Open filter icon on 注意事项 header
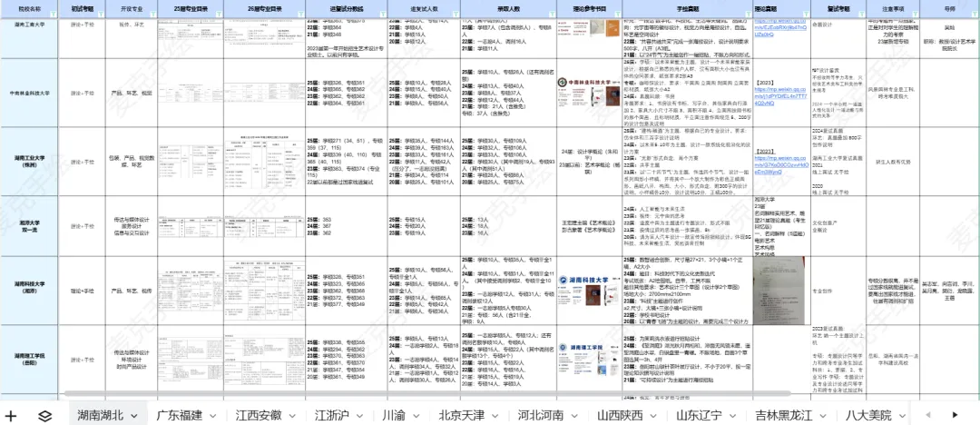The width and height of the screenshot is (980, 425). pyautogui.click(x=914, y=13)
